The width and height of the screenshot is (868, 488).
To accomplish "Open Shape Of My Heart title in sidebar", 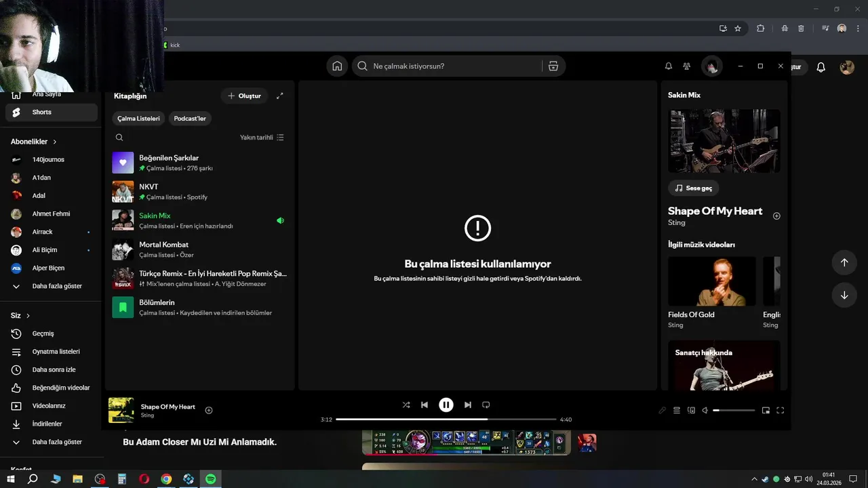I will (x=715, y=211).
